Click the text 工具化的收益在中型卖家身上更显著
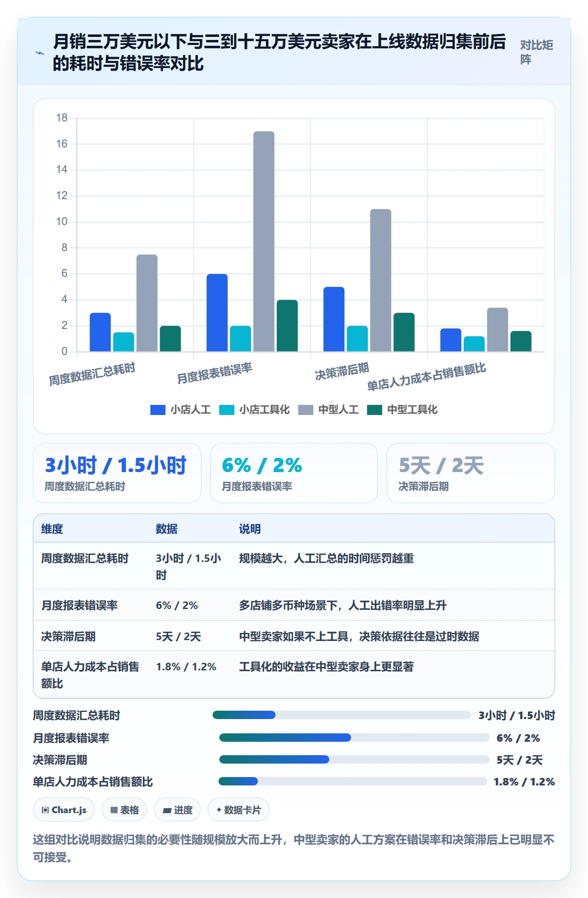Screen dimensions: 588x898 point(326,667)
